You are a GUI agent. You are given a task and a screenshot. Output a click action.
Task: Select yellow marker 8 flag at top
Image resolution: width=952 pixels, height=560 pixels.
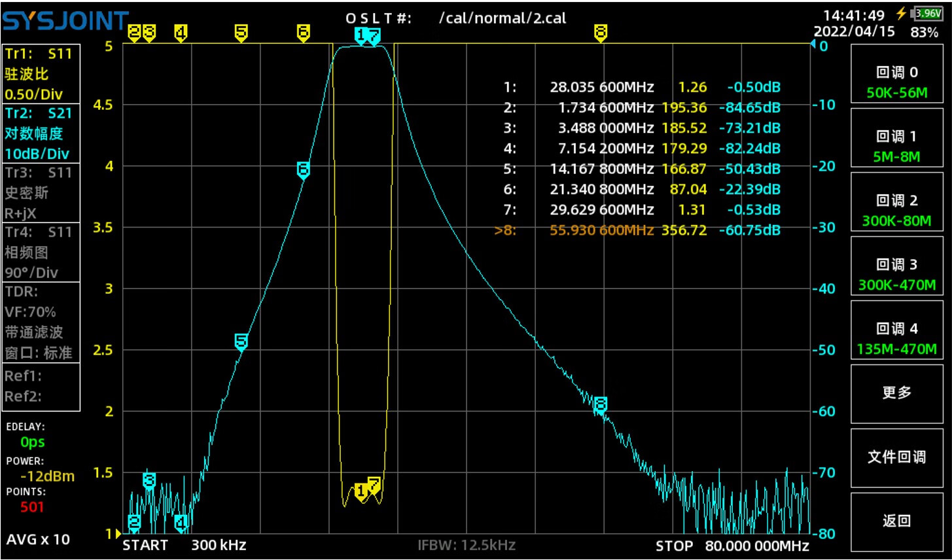[x=600, y=32]
